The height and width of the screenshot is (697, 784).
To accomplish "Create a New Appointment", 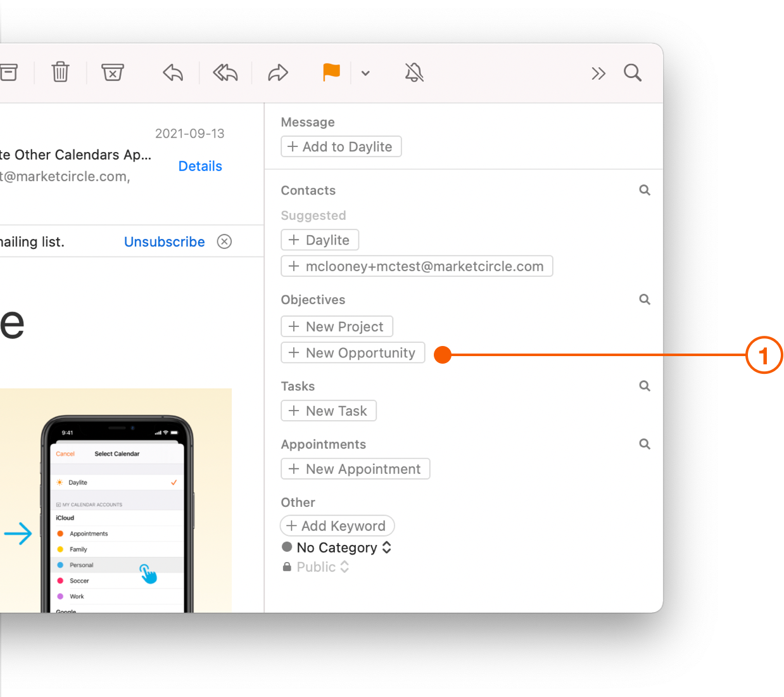I will pos(355,469).
